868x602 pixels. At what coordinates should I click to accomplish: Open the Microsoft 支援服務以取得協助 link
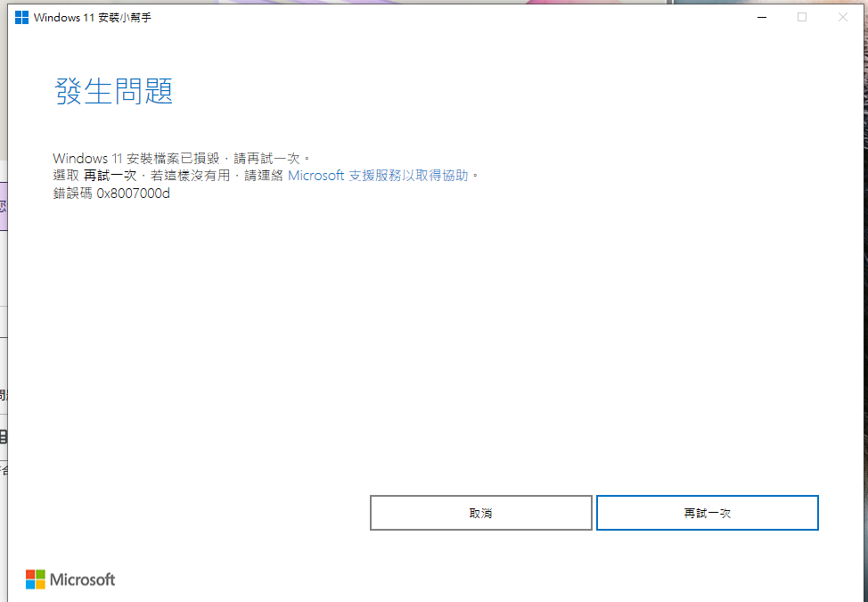pyautogui.click(x=378, y=176)
